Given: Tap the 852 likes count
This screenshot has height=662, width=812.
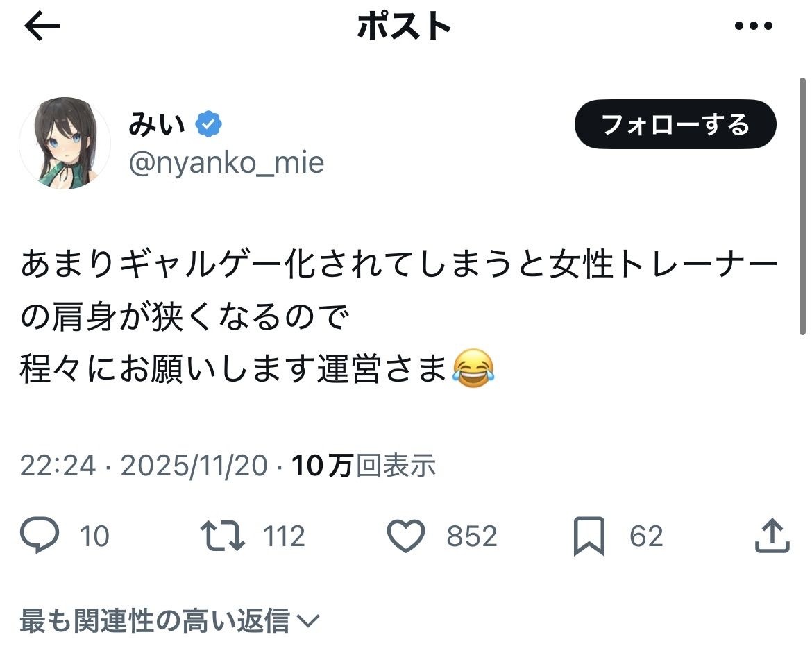Looking at the screenshot, I should click(x=472, y=536).
